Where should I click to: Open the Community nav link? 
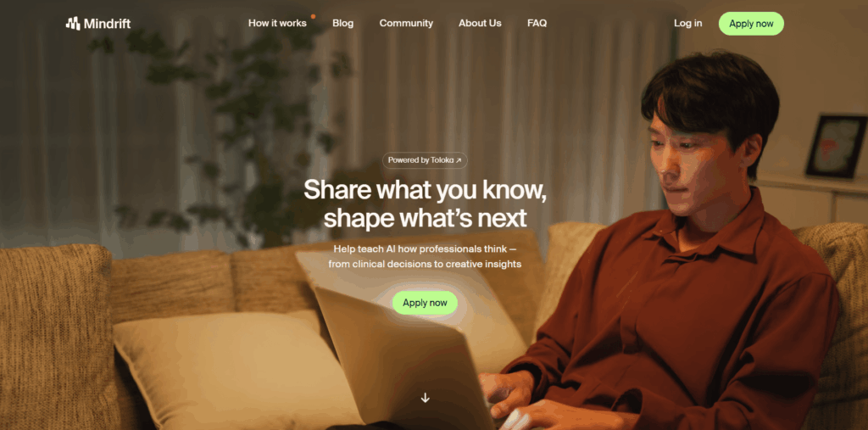(406, 23)
